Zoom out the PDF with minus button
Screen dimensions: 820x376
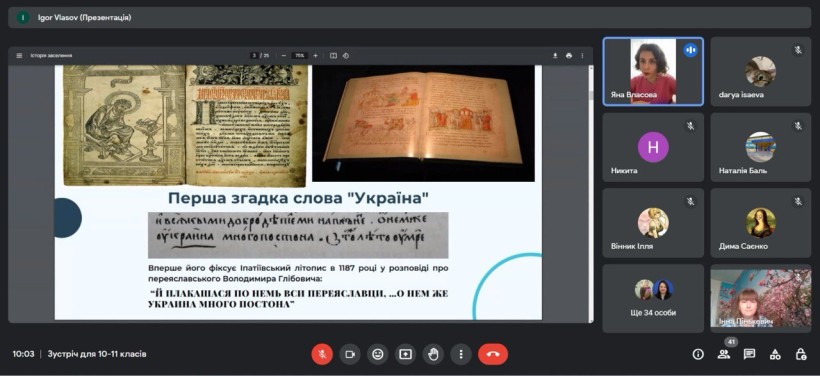click(x=283, y=55)
